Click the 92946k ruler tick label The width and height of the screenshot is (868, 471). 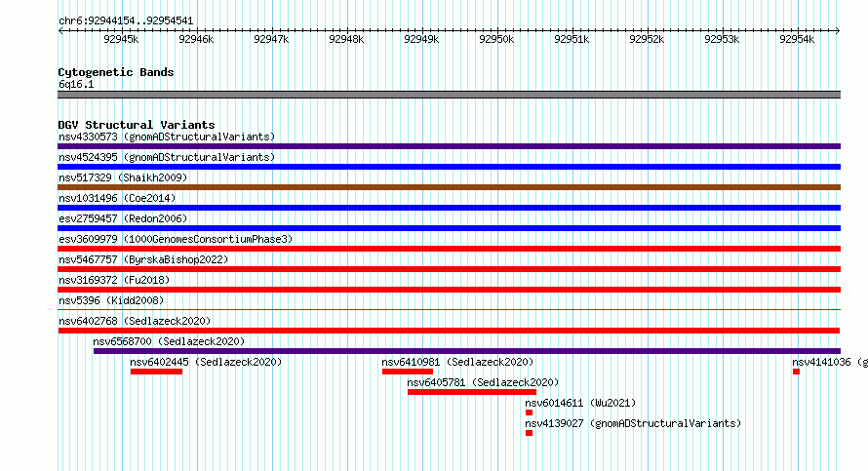click(196, 39)
